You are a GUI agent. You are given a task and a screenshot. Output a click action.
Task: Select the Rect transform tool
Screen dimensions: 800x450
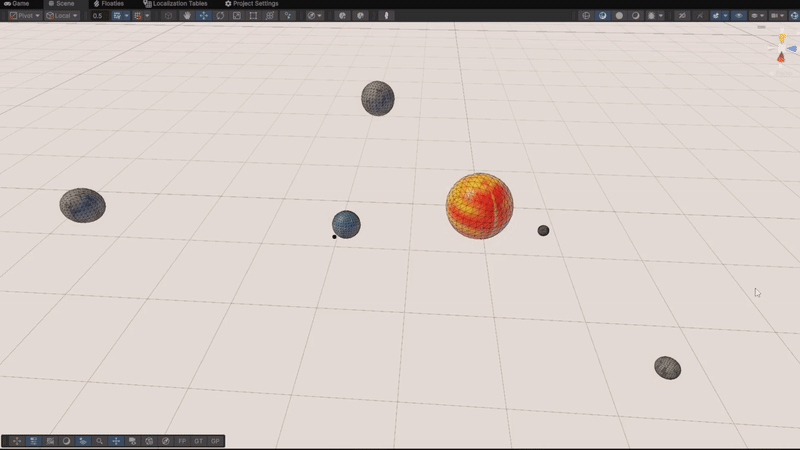[253, 16]
